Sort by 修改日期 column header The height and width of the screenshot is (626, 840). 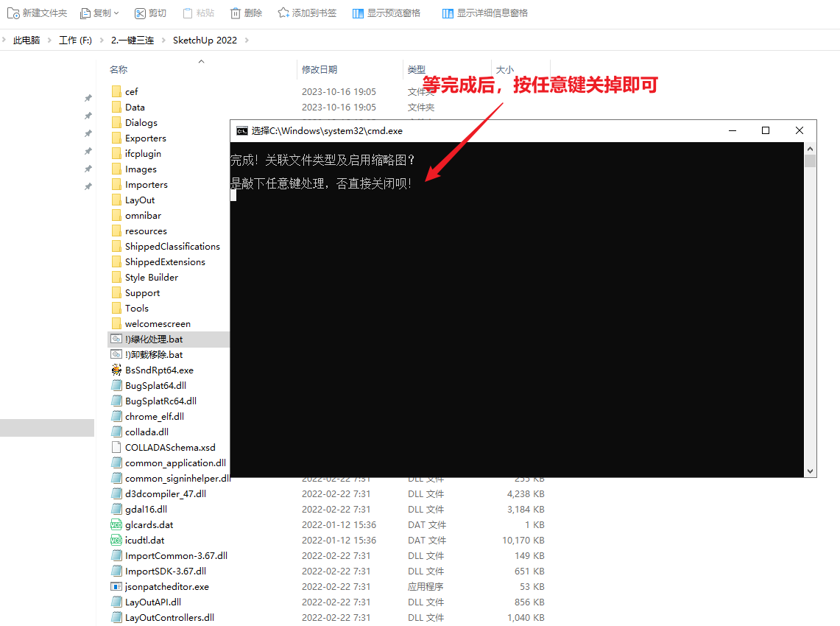coord(320,70)
